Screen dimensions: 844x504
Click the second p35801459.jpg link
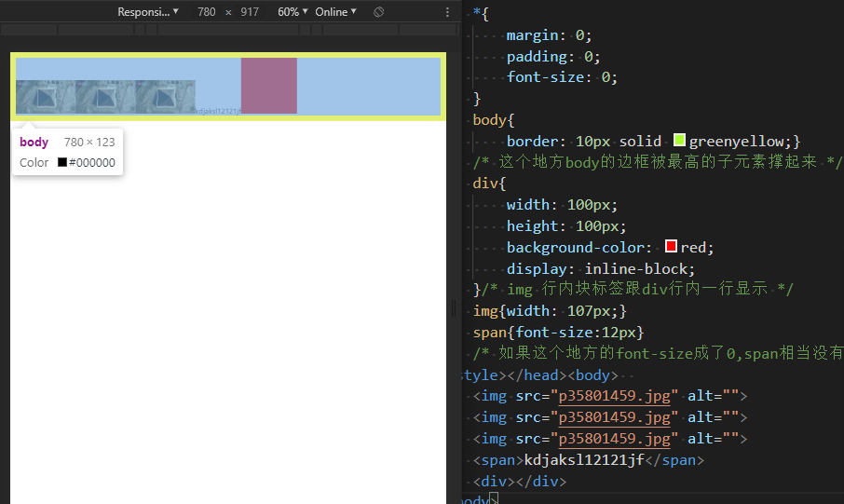tap(615, 417)
